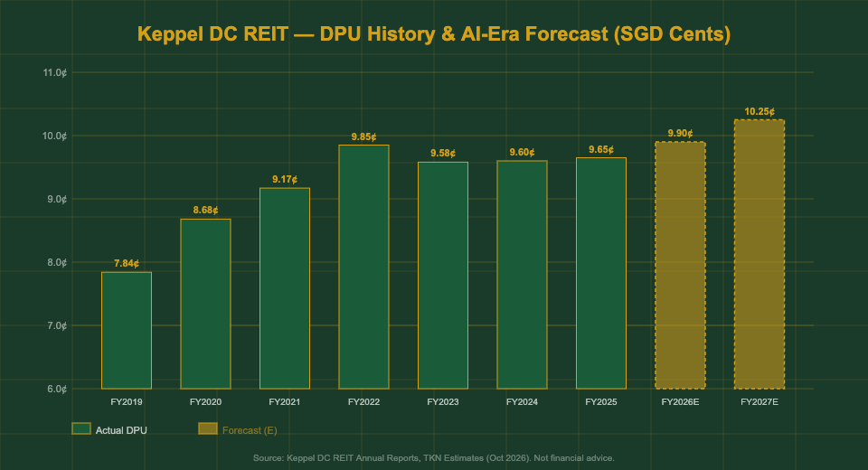This screenshot has height=470, width=868.
Task: Click the 6.0¢ y-axis tick label
Action: pyautogui.click(x=57, y=389)
